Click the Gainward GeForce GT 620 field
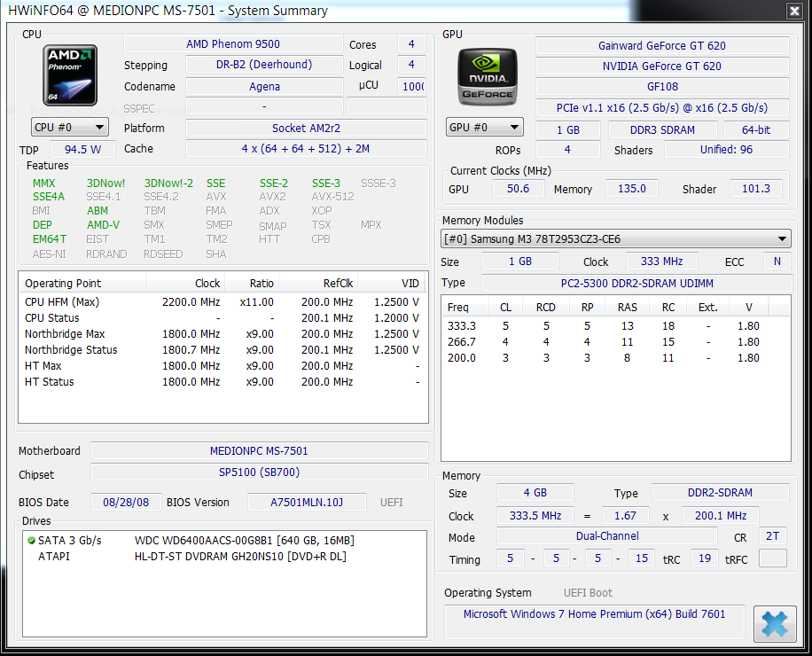This screenshot has height=656, width=812. [662, 45]
